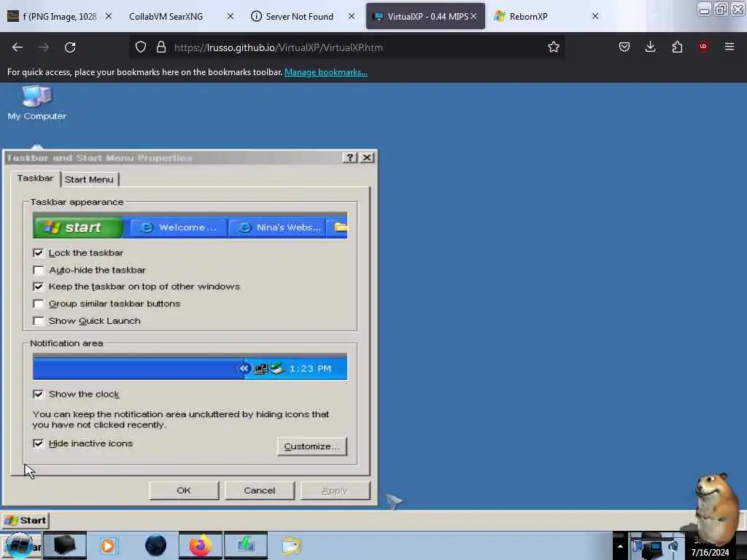Enable Group similar taskbar buttons
The image size is (747, 560).
pyautogui.click(x=38, y=304)
